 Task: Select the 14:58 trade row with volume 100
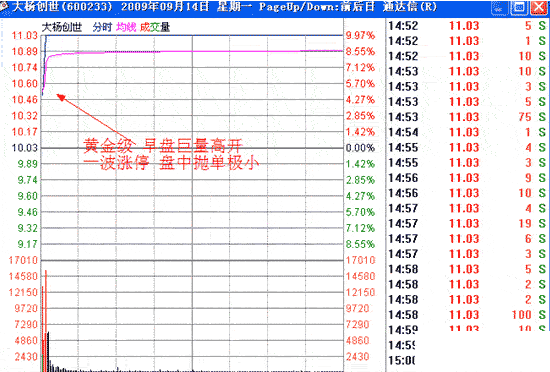click(467, 314)
